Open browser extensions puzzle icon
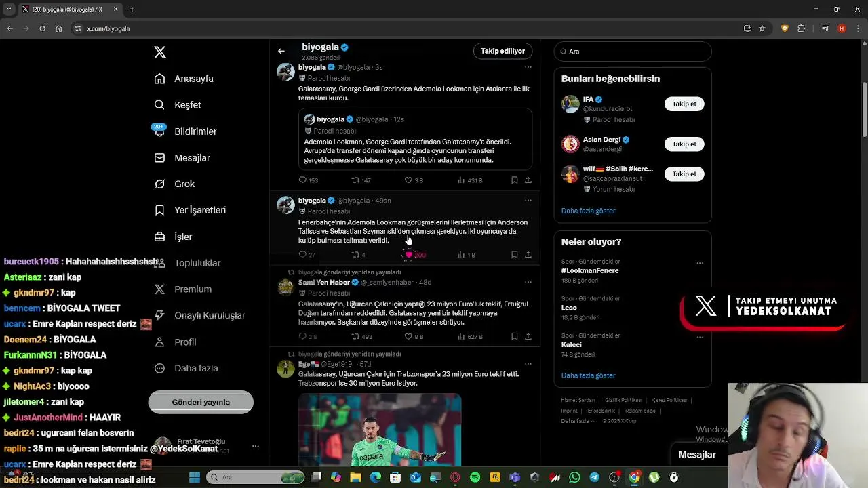This screenshot has height=488, width=868. pyautogui.click(x=802, y=28)
